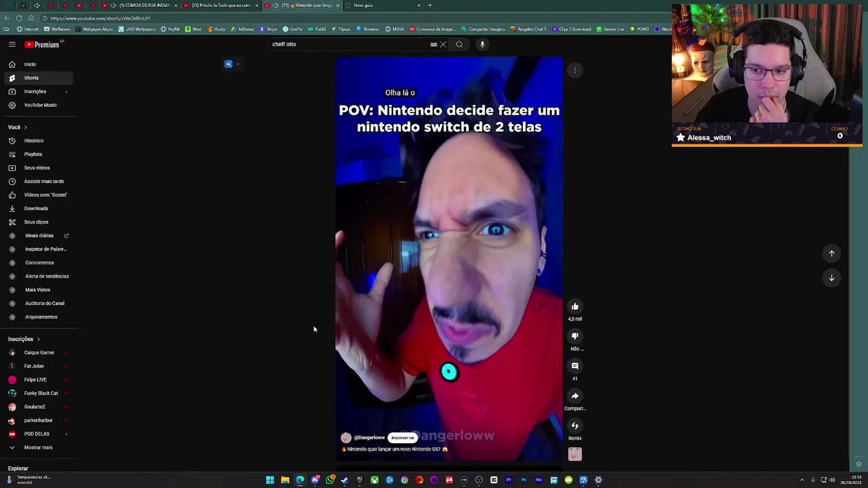Open Playlists page
Viewport: 868px width, 488px height.
(x=37, y=155)
